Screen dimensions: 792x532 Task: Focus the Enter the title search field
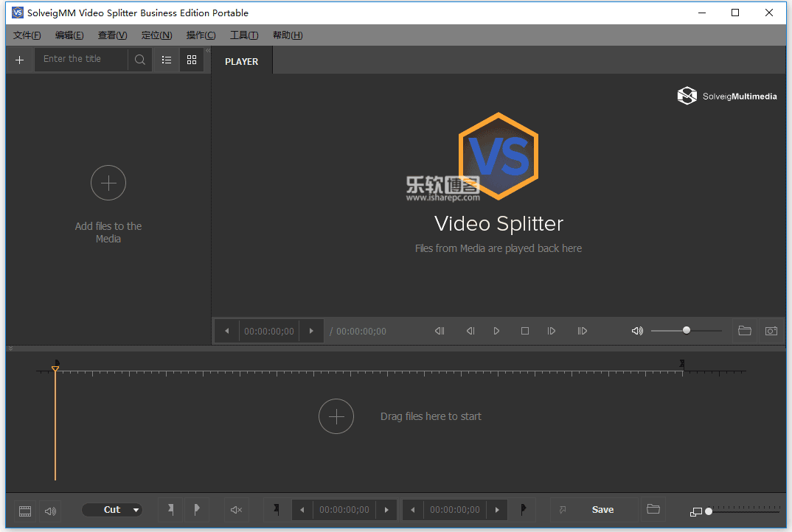81,60
